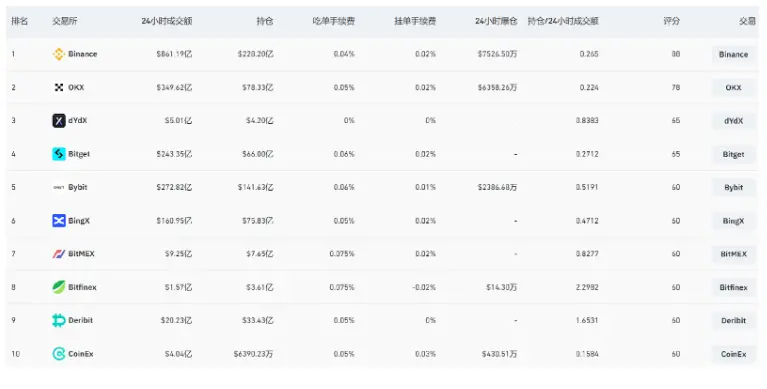Image resolution: width=767 pixels, height=389 pixels.
Task: Click the BingX logo icon
Action: (59, 221)
